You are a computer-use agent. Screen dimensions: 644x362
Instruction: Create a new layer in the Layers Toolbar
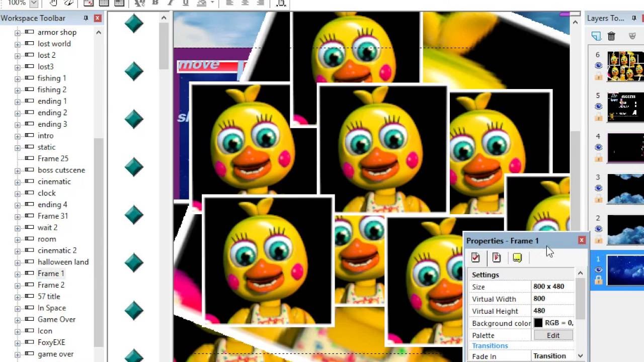point(596,36)
